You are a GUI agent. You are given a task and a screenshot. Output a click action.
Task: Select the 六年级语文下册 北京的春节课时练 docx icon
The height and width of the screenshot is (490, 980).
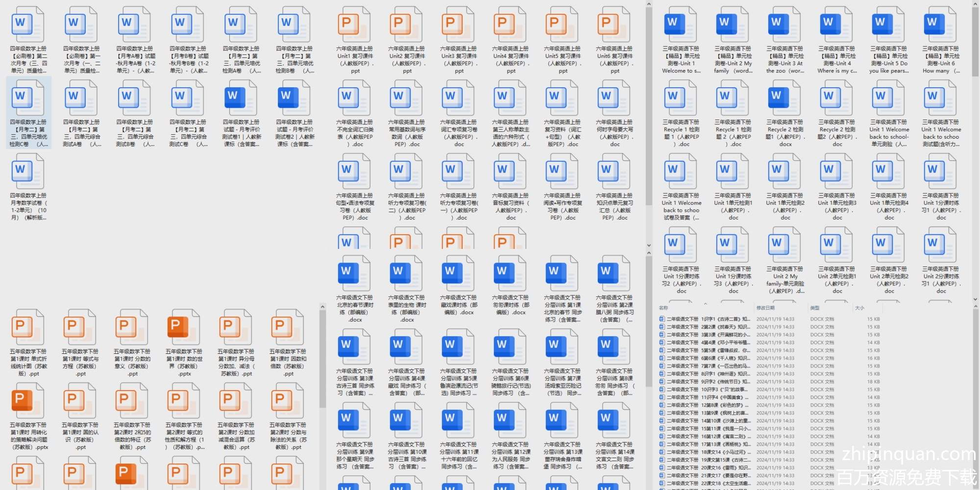[x=355, y=273]
